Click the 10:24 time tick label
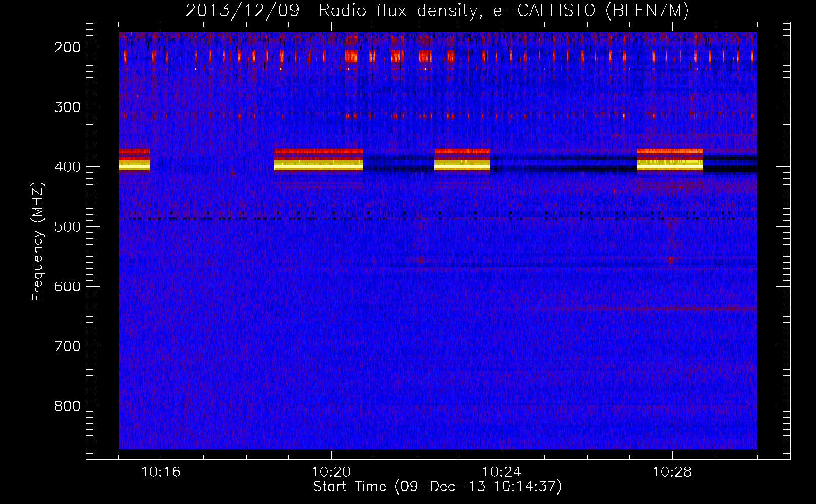This screenshot has width=816, height=504. click(x=502, y=472)
